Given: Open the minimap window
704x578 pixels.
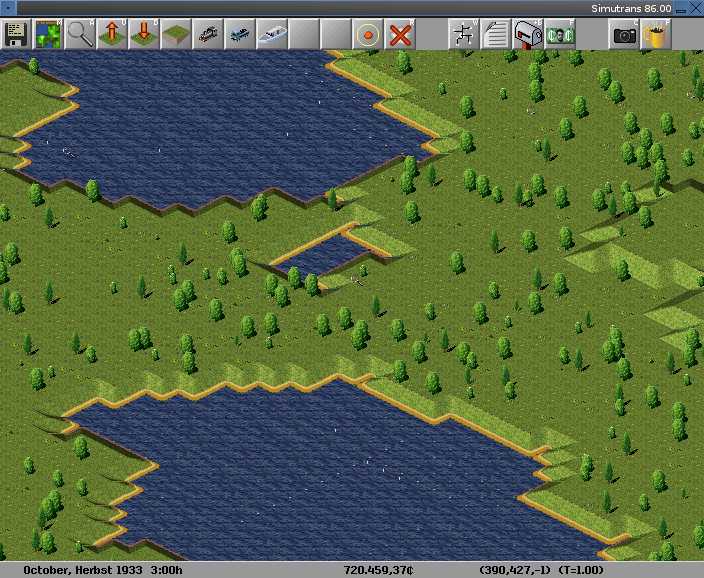Looking at the screenshot, I should coord(48,33).
